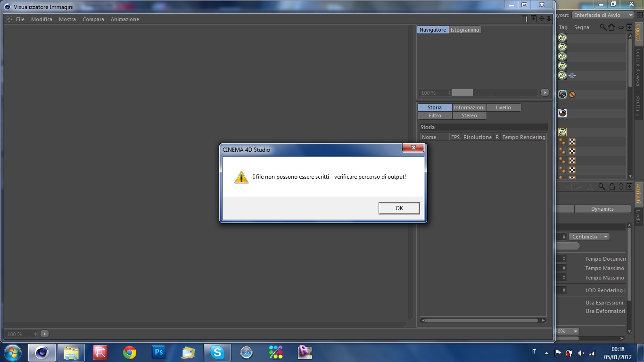Click the Cinema 4D taskbar icon
644x362 pixels.
42,353
